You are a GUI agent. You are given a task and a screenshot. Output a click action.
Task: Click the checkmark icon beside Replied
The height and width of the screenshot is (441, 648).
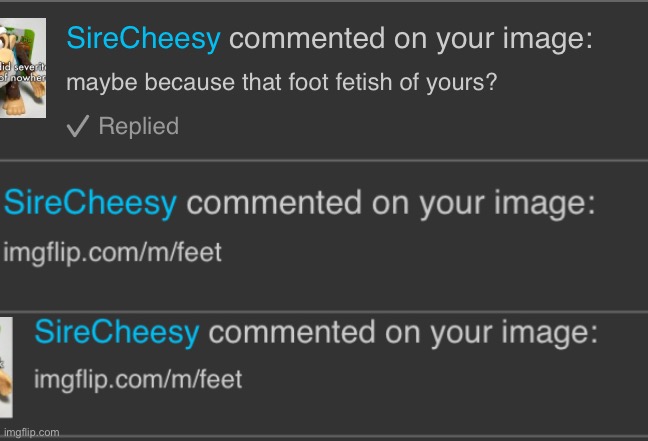(77, 127)
